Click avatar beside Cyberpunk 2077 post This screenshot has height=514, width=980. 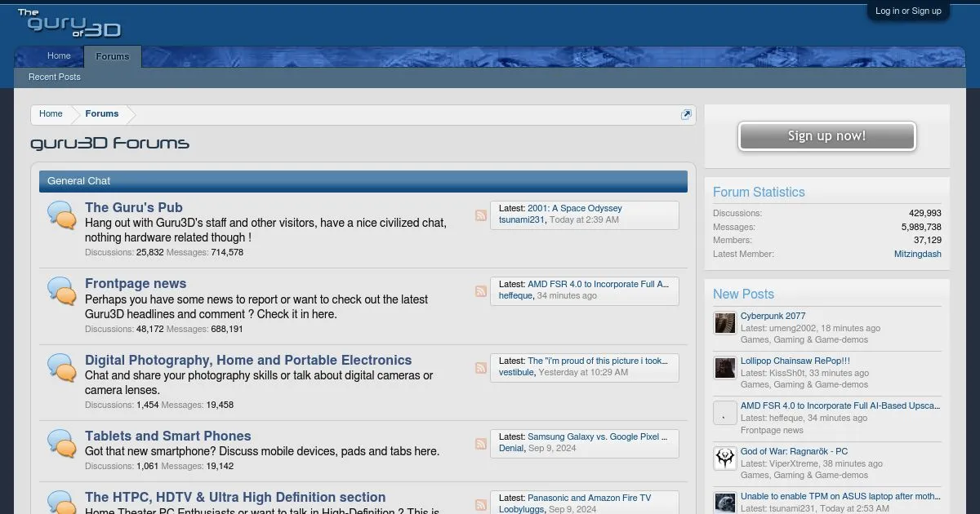tap(725, 323)
